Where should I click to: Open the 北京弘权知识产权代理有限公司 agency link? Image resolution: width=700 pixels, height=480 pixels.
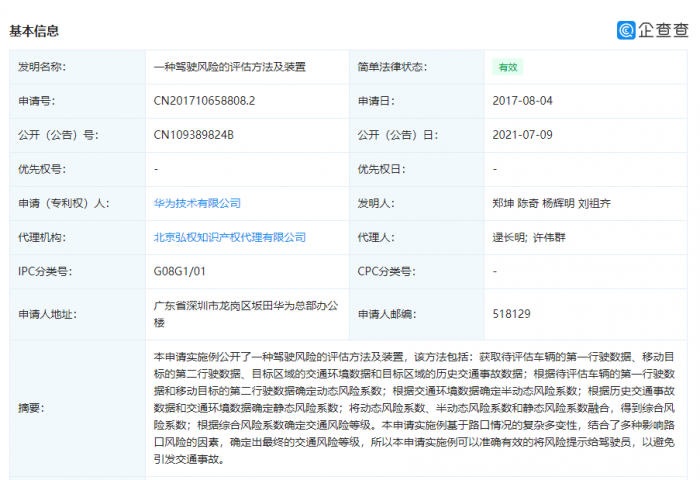click(229, 237)
